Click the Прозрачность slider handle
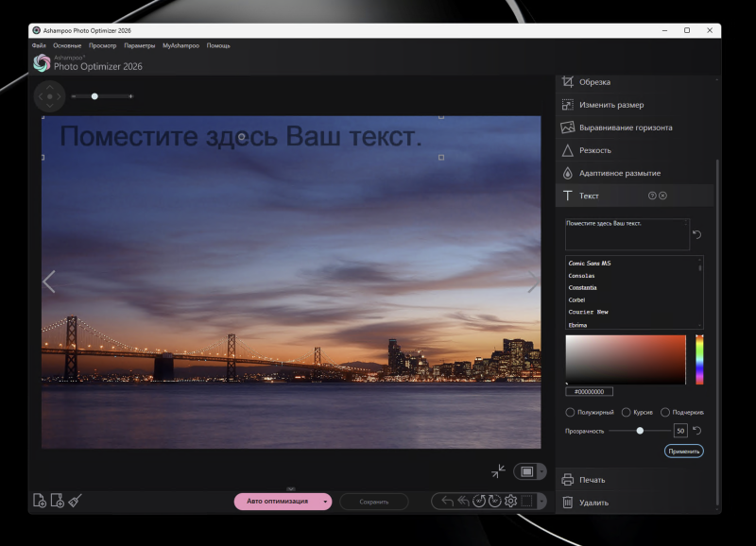The height and width of the screenshot is (546, 756). point(640,431)
